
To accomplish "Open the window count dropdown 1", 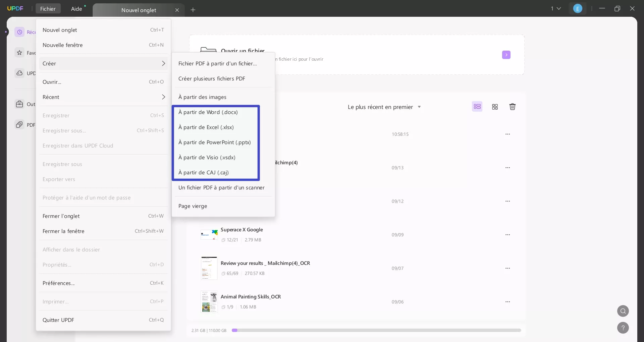I will pos(556,8).
